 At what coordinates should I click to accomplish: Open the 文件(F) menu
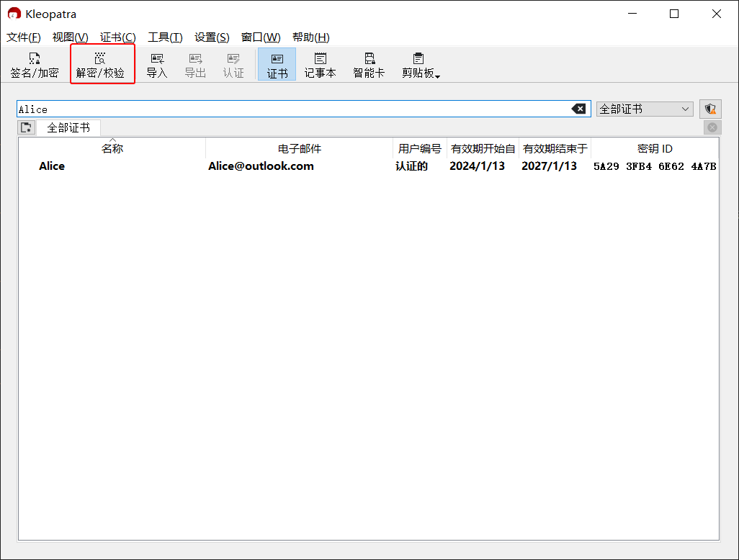[24, 37]
